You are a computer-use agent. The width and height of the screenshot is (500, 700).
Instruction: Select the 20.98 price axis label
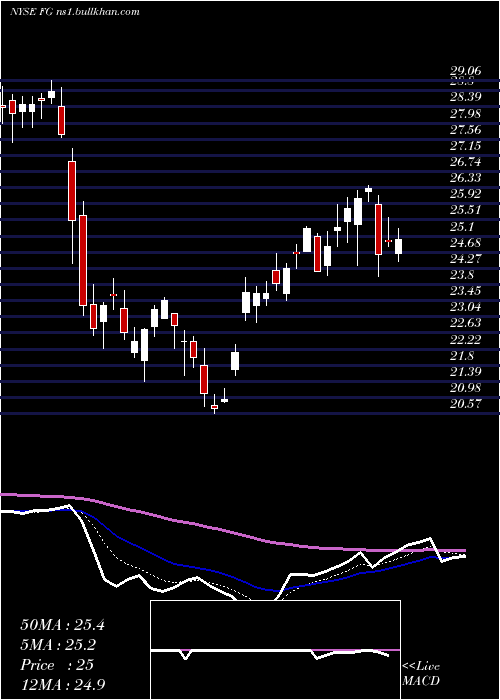465,388
